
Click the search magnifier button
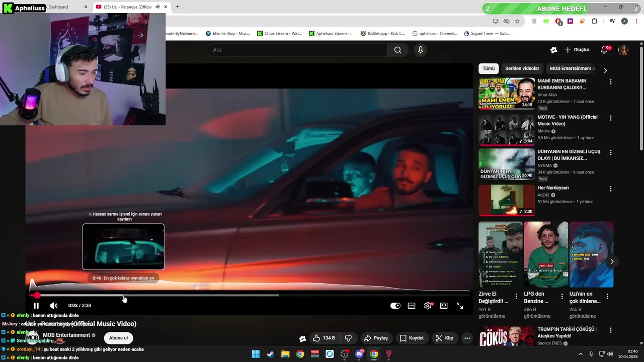398,50
